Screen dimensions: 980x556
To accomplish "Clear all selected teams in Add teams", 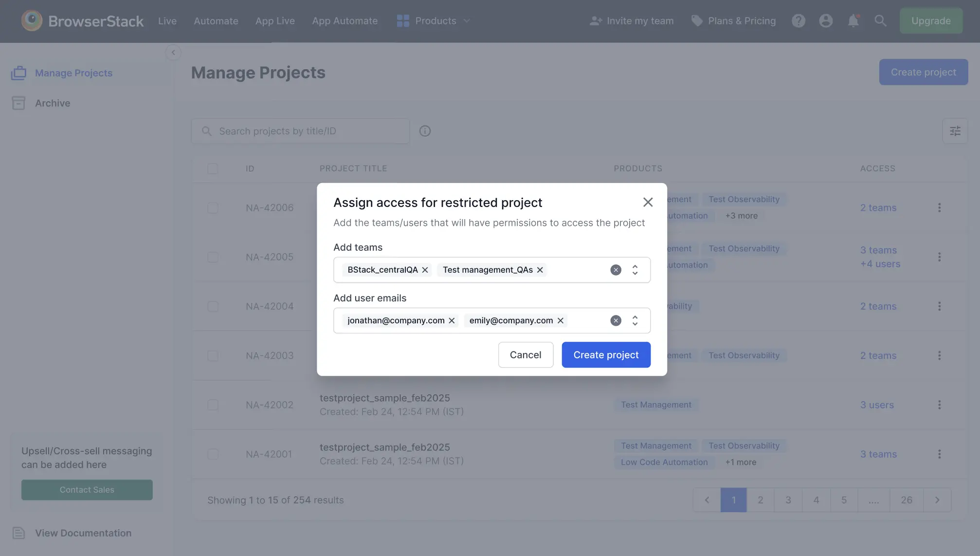I will [x=616, y=270].
